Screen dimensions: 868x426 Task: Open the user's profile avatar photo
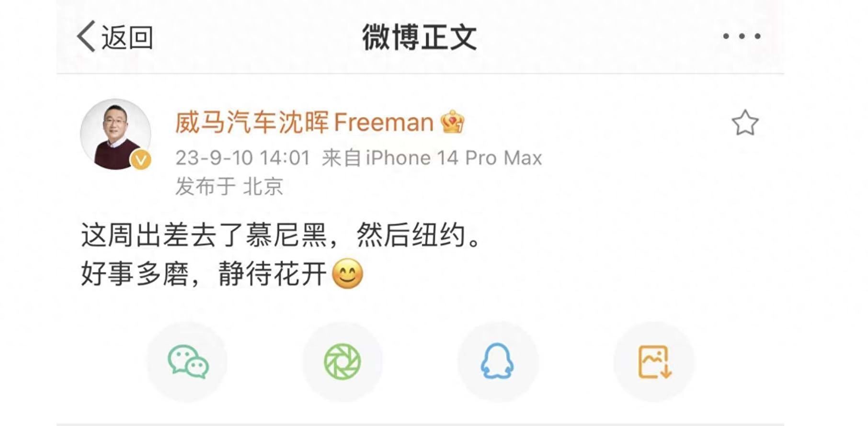pyautogui.click(x=115, y=134)
